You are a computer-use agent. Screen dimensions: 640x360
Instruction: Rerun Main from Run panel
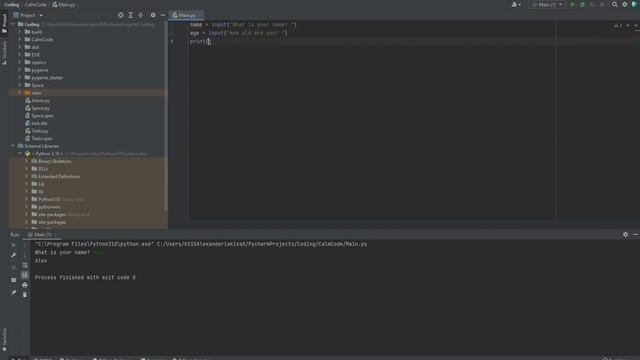click(x=13, y=245)
